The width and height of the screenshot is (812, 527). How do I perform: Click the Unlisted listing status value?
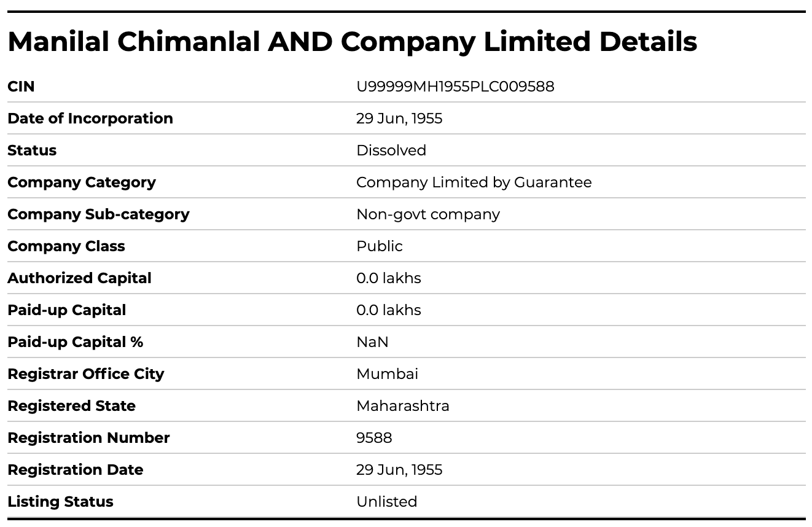tap(387, 502)
